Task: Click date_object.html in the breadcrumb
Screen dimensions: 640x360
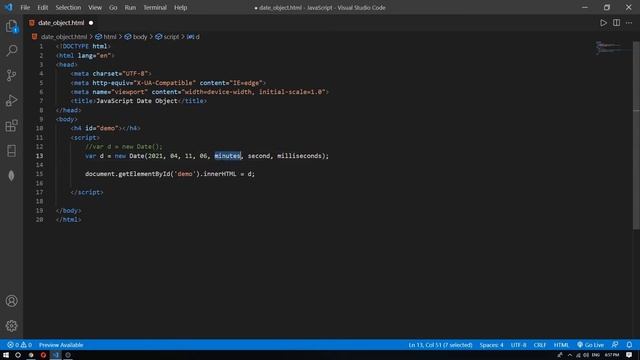Action: pos(64,37)
